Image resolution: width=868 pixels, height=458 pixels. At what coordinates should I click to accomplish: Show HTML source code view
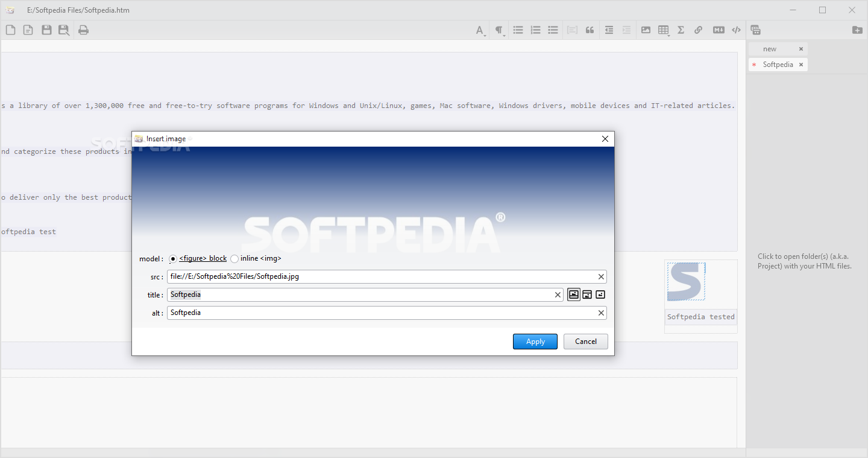(x=736, y=30)
